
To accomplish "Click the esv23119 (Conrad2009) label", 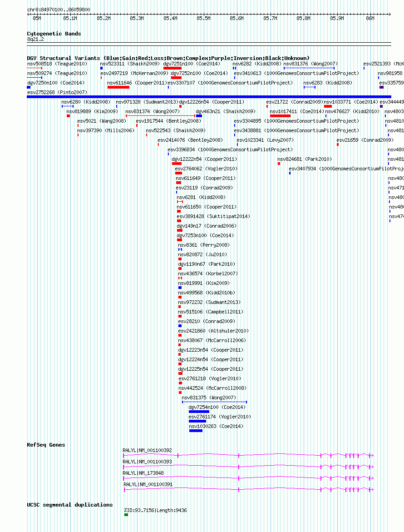I will click(204, 187).
